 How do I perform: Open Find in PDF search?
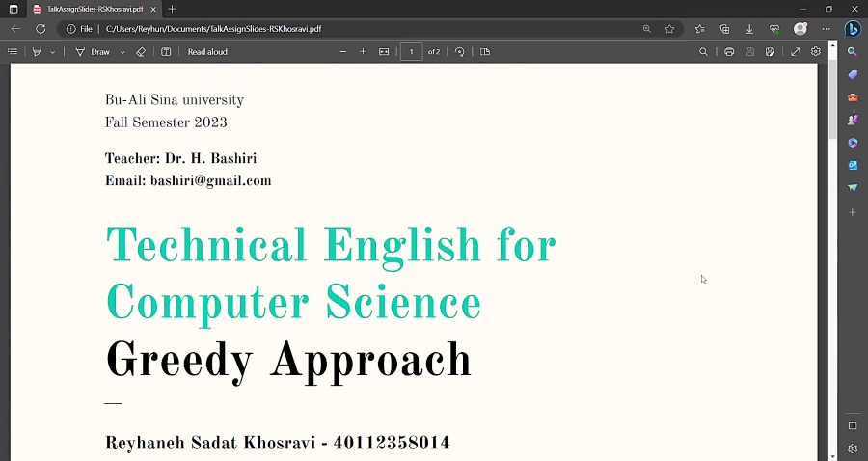point(703,52)
